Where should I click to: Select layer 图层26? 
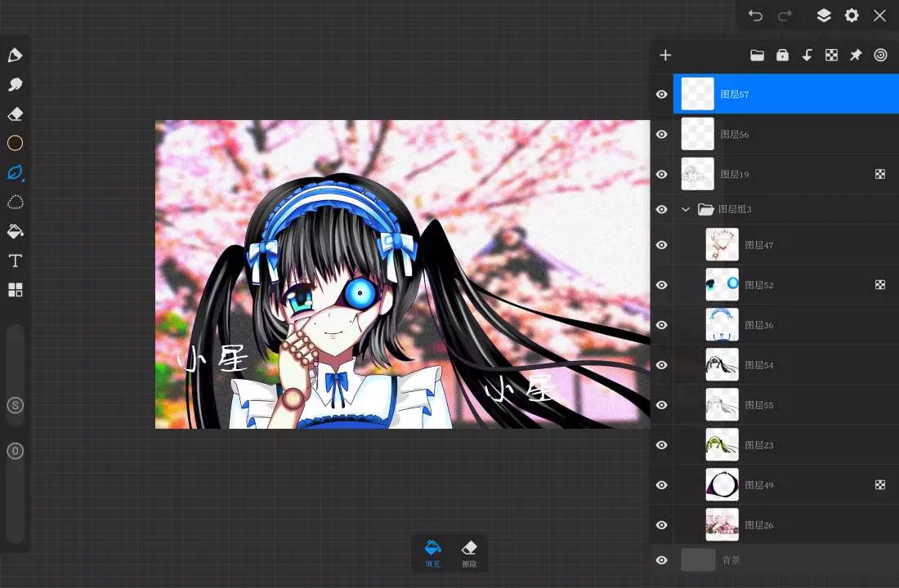[x=786, y=525]
